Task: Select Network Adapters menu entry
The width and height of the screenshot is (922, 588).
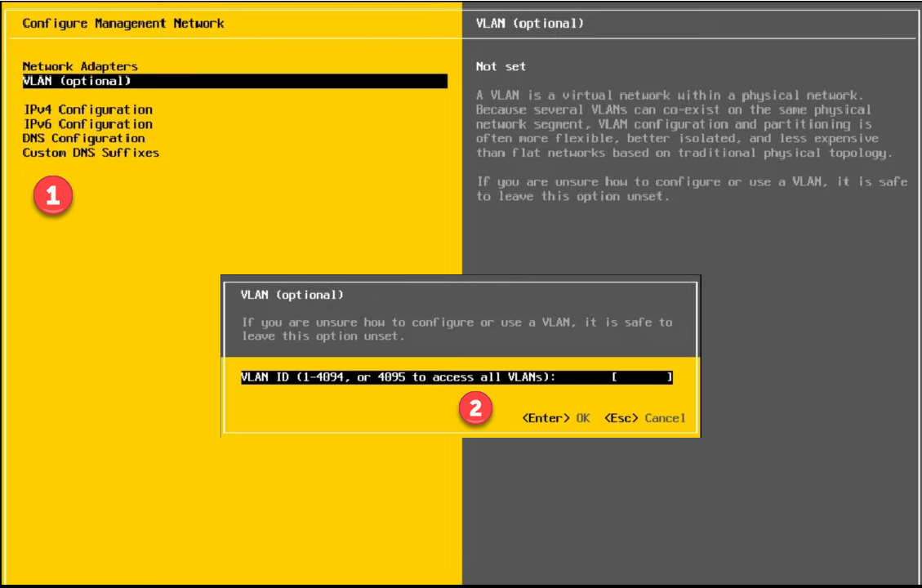Action: (x=80, y=66)
